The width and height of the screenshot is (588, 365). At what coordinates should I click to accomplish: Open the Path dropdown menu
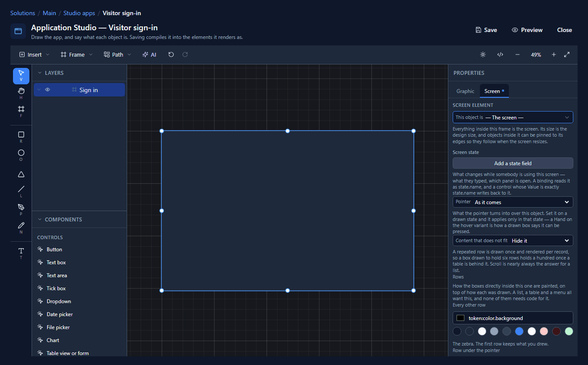pyautogui.click(x=118, y=54)
